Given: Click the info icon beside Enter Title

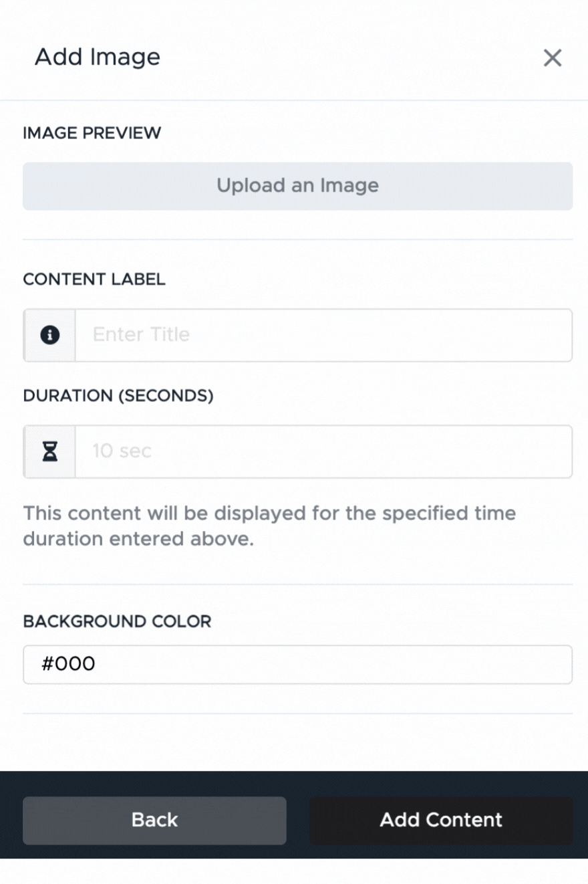Looking at the screenshot, I should 49,335.
